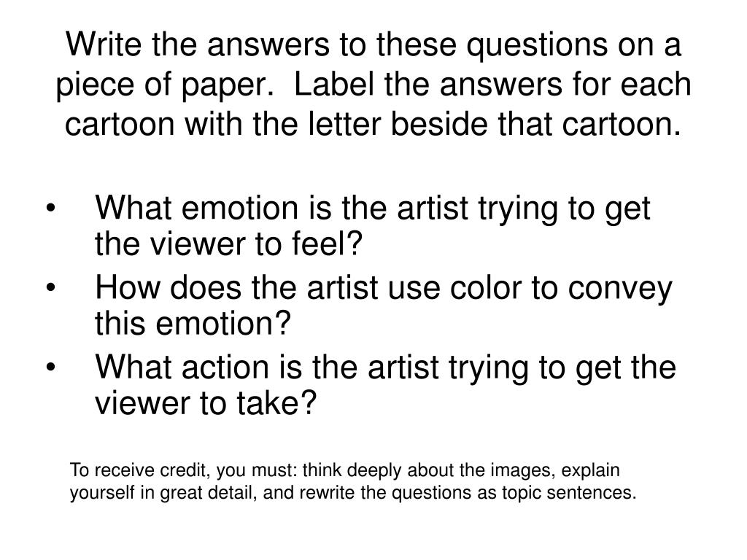Click the title line starting 'Write the answers'

click(x=373, y=44)
